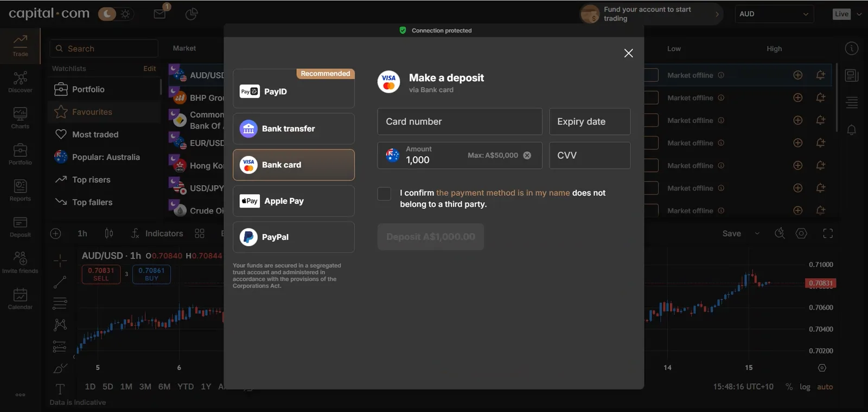Tick the payment method confirmation checkbox
The width and height of the screenshot is (868, 412).
tap(384, 194)
